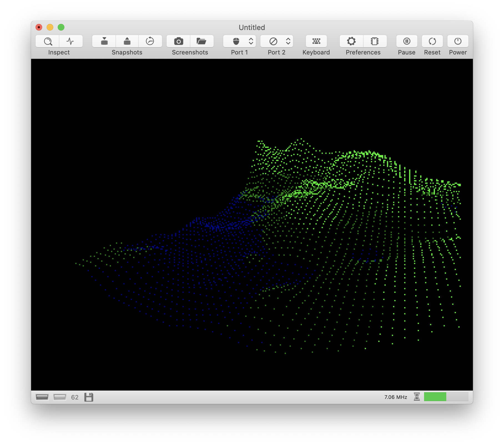The width and height of the screenshot is (504, 445).
Task: Take a screenshot with the camera icon
Action: tap(178, 41)
